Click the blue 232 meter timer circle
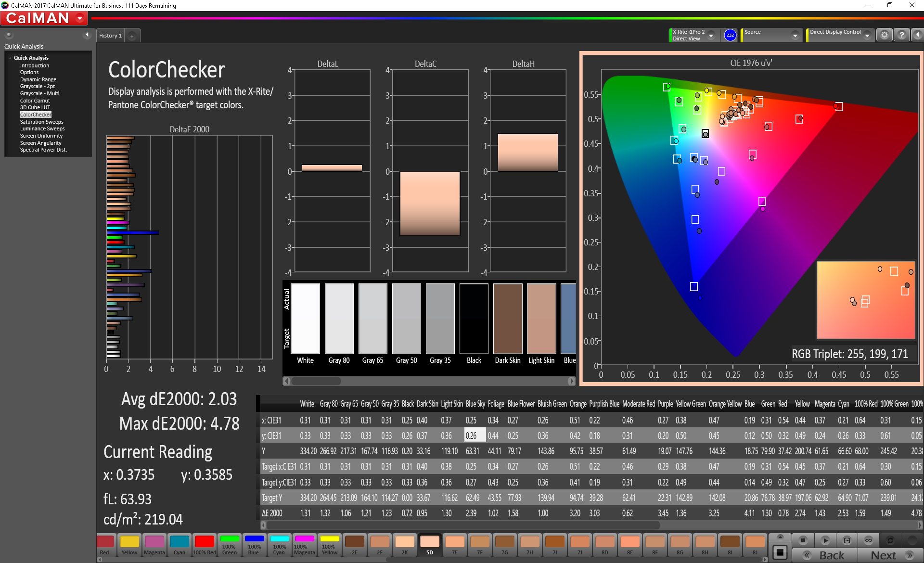The image size is (924, 563). 730,35
